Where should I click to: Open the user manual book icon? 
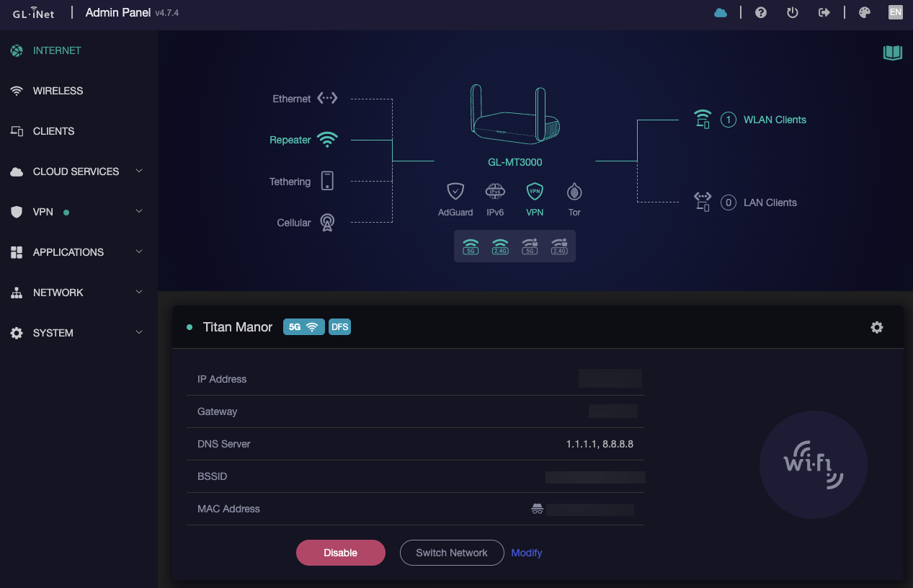click(893, 53)
